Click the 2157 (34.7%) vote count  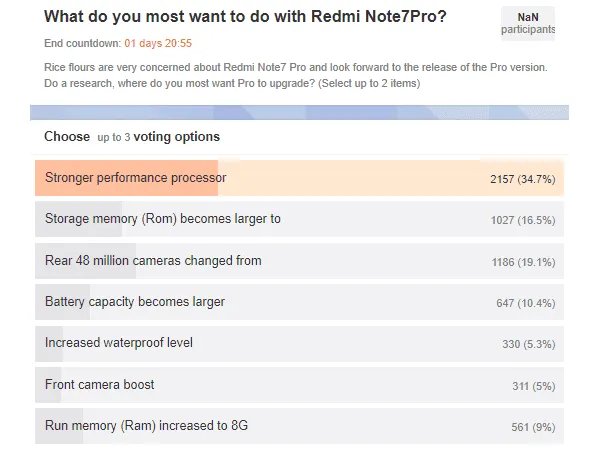click(x=522, y=179)
